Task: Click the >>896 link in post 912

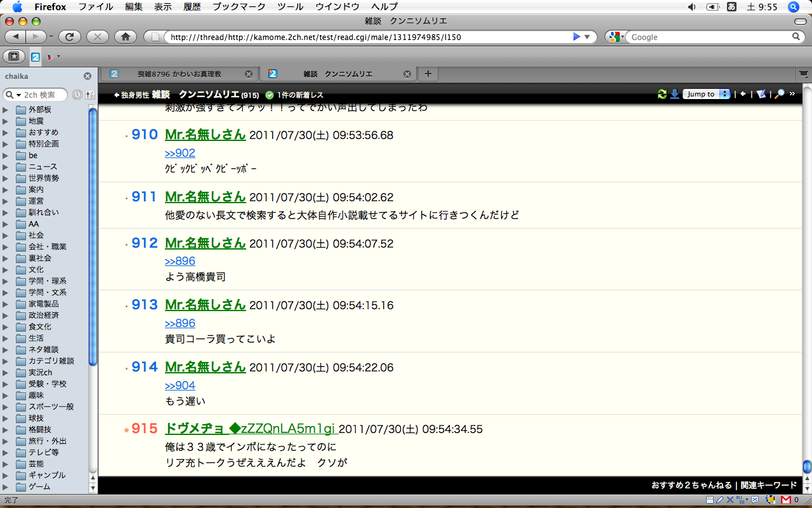Action: pos(180,261)
